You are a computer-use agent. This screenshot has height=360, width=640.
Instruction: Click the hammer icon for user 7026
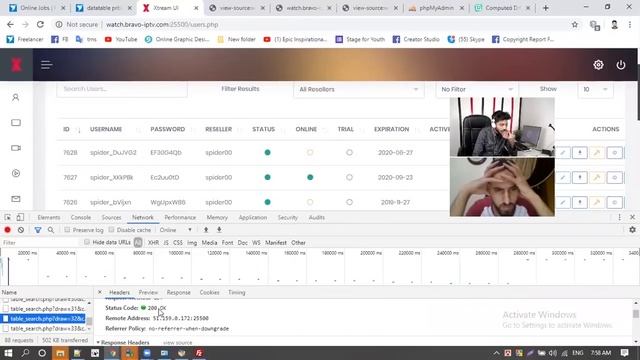597,202
